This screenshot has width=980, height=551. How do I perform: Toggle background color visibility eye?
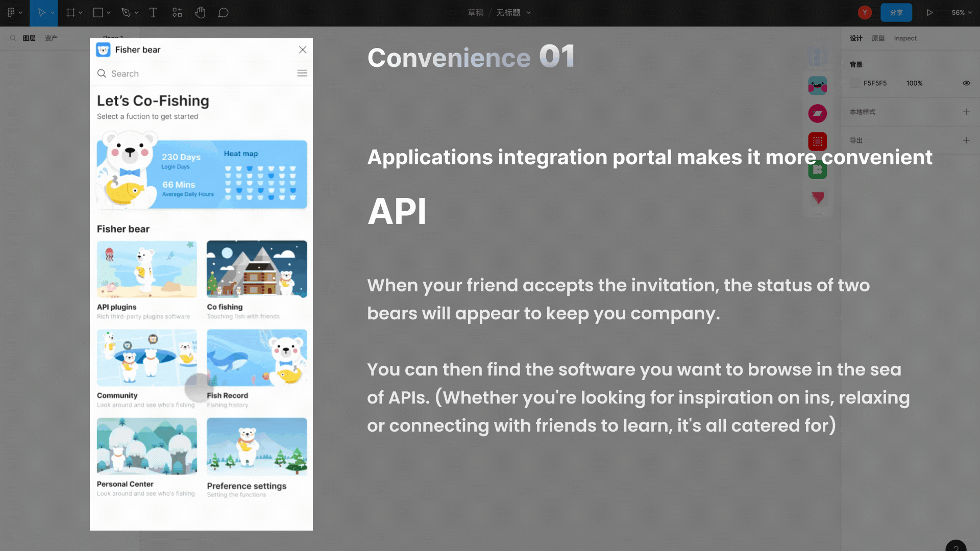tap(966, 83)
